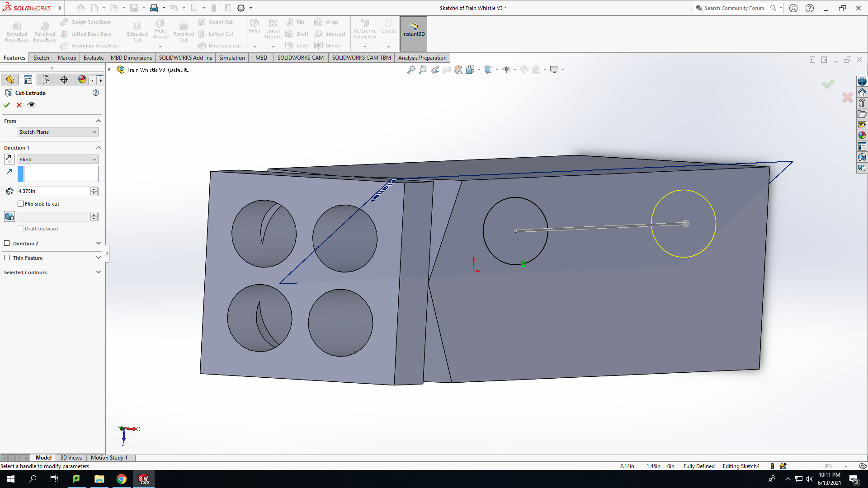Screen dimensions: 868x488
Task: Click the Zoom to Fit icon
Action: tap(411, 70)
